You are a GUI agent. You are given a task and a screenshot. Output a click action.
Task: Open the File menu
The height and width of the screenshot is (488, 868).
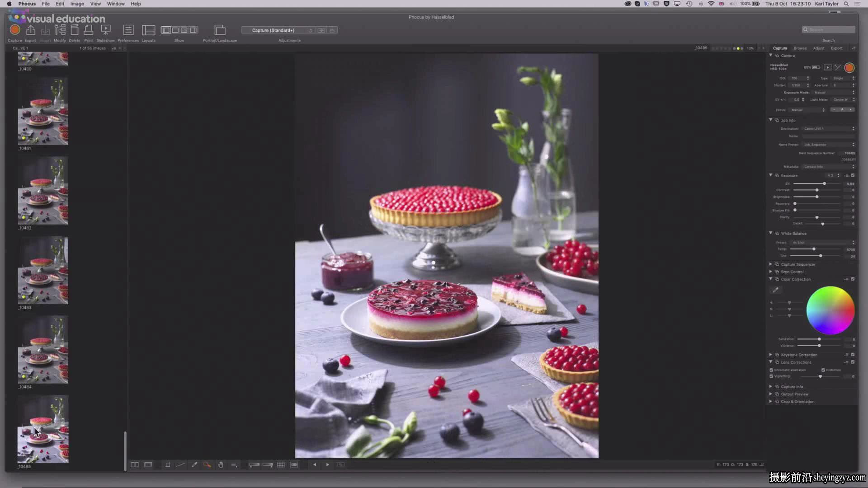click(x=46, y=4)
